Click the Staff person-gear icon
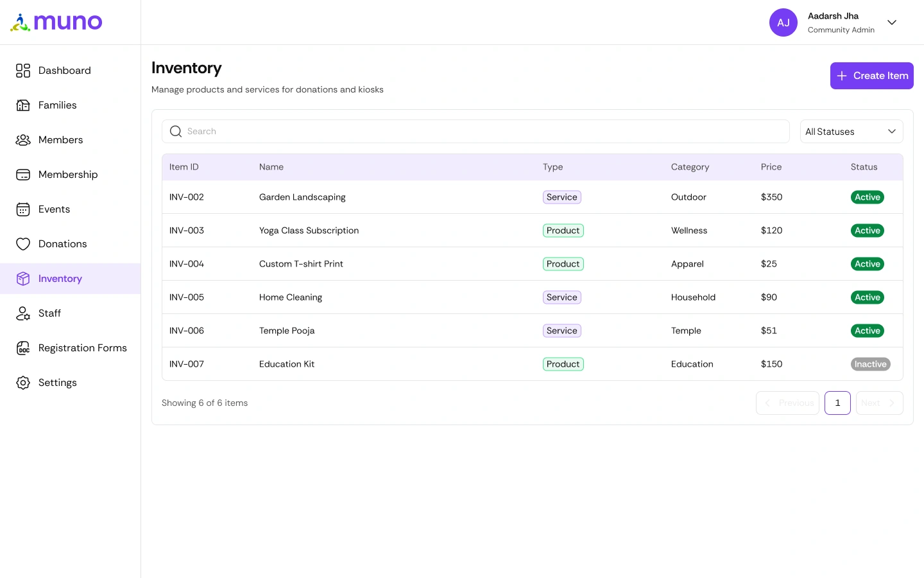924x578 pixels. pos(23,313)
